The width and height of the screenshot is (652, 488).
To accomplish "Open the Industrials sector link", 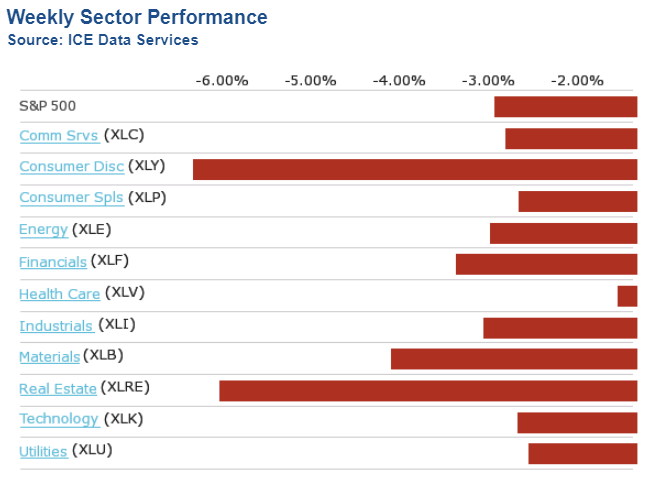I will [56, 326].
